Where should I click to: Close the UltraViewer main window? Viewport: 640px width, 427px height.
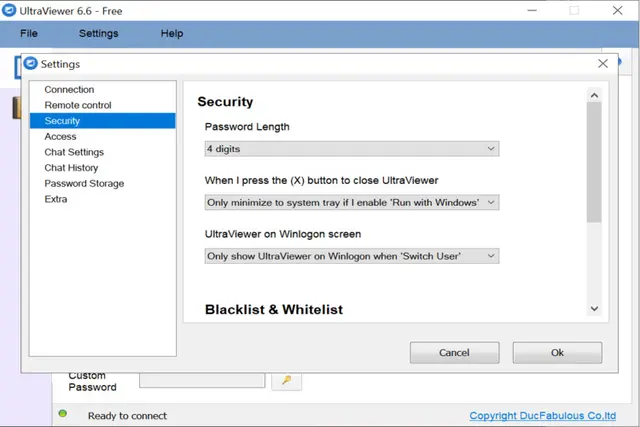tap(618, 10)
